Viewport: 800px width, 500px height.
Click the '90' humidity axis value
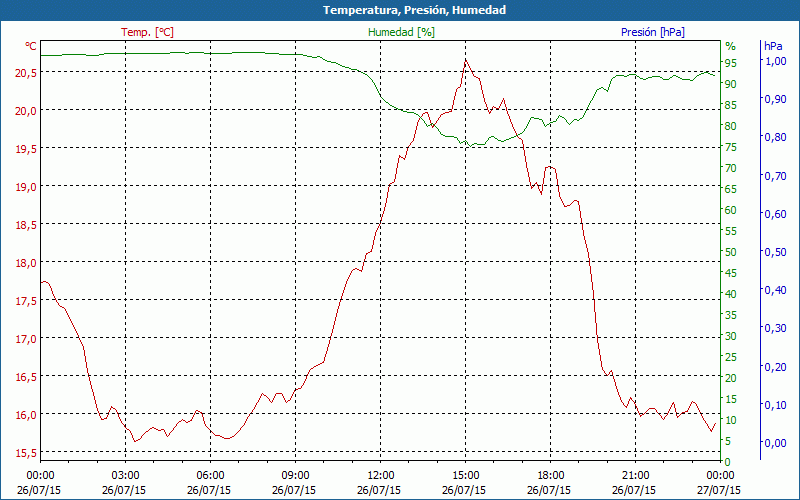click(731, 84)
